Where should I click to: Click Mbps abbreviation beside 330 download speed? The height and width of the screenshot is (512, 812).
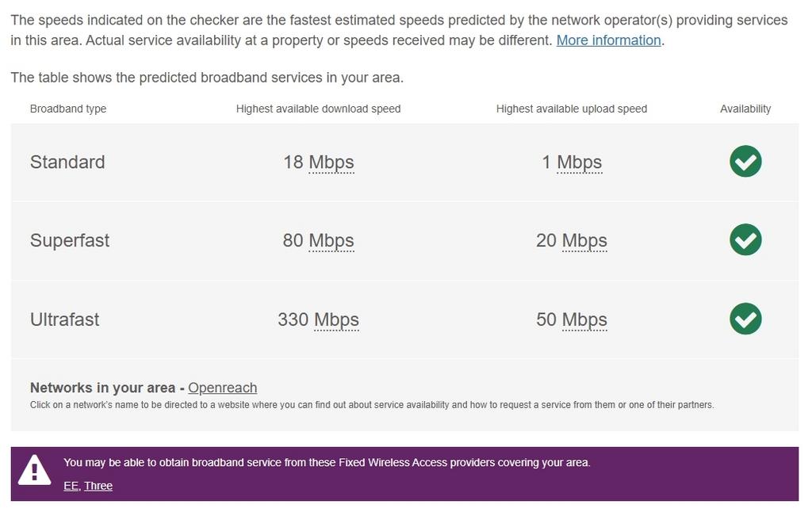point(336,320)
